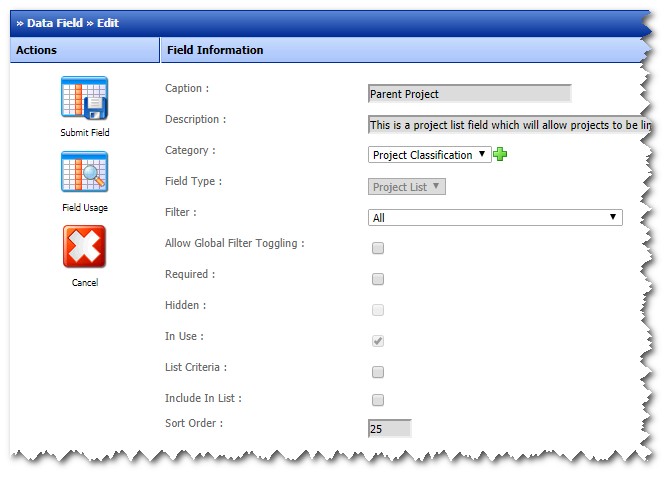This screenshot has height=478, width=669.
Task: Click the Field Type label
Action: (193, 181)
